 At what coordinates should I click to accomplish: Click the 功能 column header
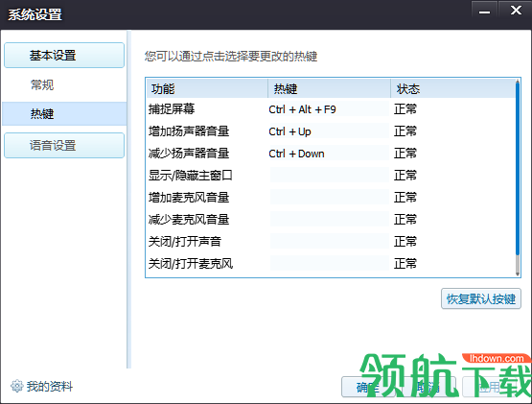click(x=207, y=89)
